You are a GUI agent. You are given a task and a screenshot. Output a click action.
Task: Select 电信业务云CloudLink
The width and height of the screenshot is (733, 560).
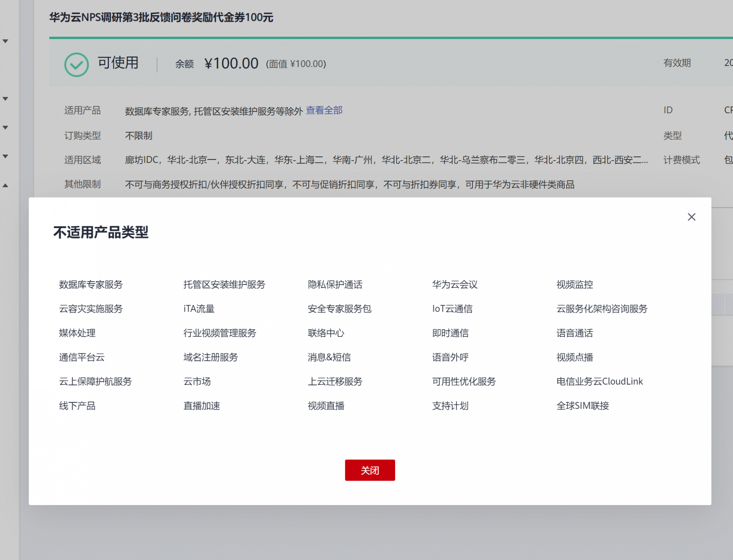click(x=600, y=381)
